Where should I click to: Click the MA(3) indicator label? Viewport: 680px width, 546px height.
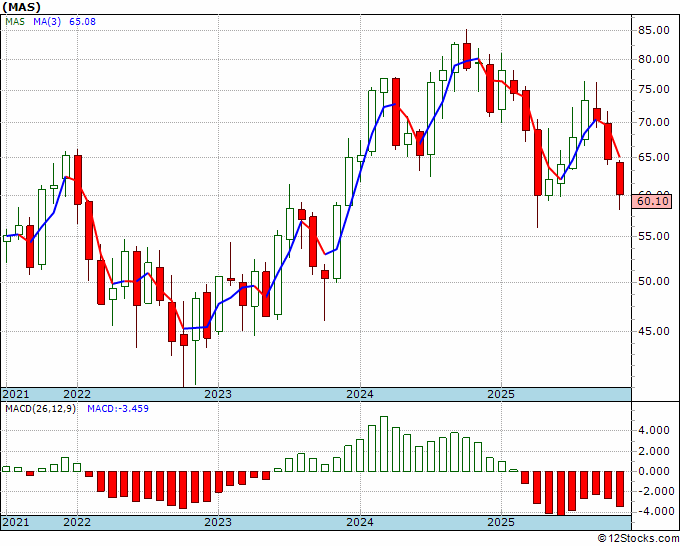coord(47,21)
